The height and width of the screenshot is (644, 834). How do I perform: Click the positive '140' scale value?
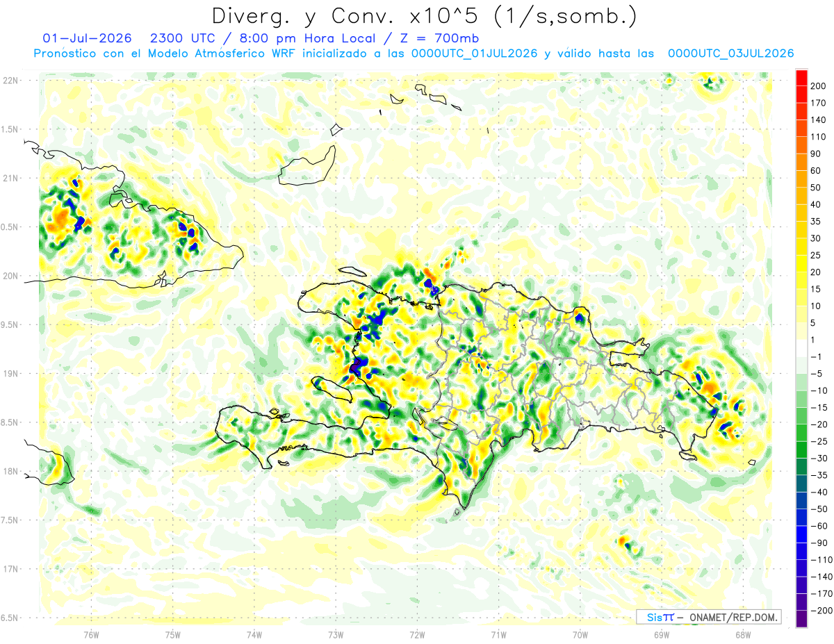pos(819,119)
